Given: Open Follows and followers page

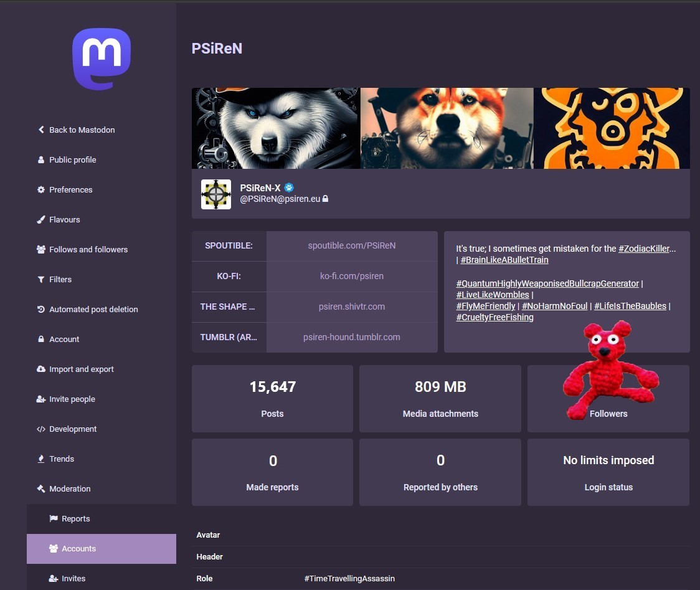Looking at the screenshot, I should (88, 250).
